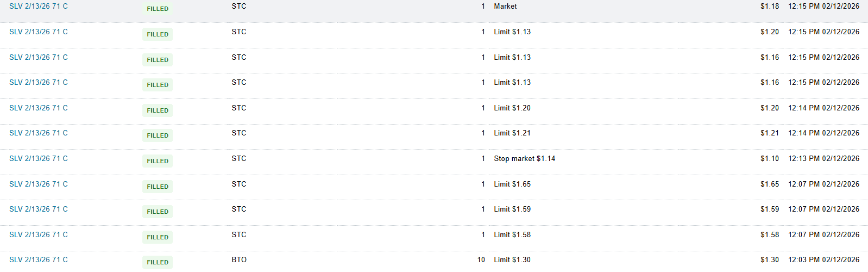Click FILLED status of the BTO order
The height and width of the screenshot is (272, 868).
coord(158,262)
